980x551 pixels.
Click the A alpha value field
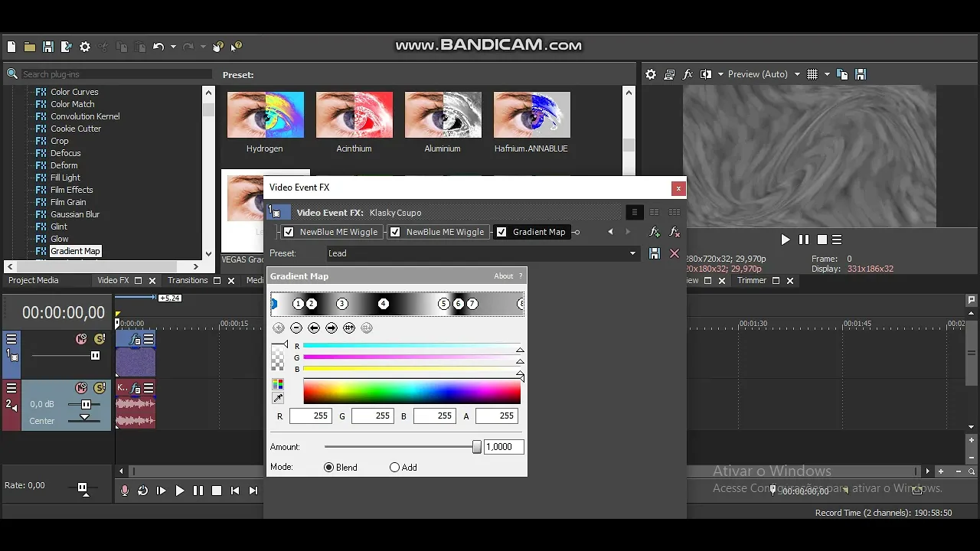pos(496,416)
